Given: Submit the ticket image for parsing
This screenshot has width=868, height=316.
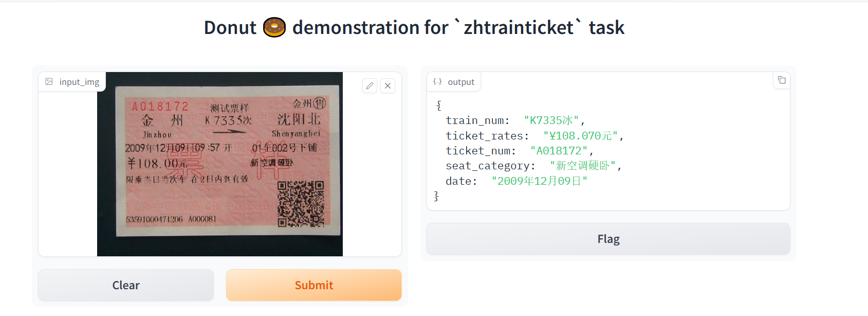Looking at the screenshot, I should click(x=313, y=285).
